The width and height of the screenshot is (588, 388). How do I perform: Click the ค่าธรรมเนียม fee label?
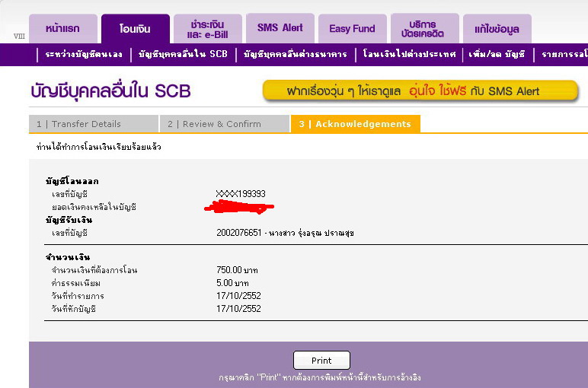point(75,283)
